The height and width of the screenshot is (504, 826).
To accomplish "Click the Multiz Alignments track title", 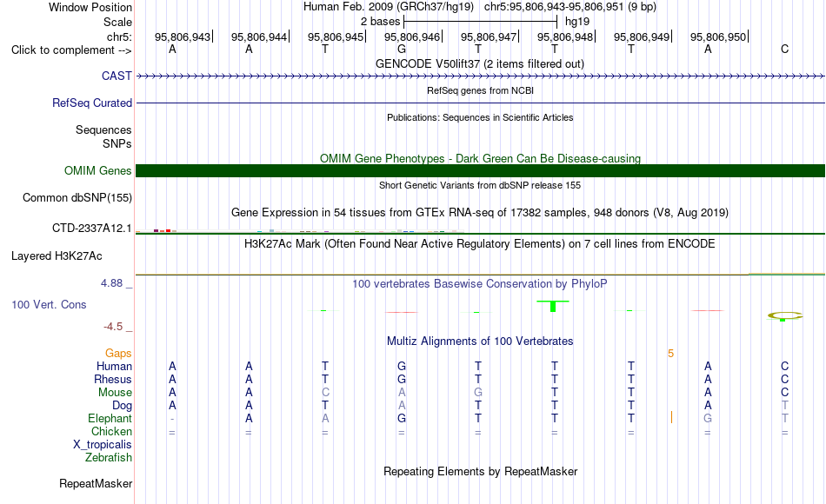I will click(x=480, y=341).
